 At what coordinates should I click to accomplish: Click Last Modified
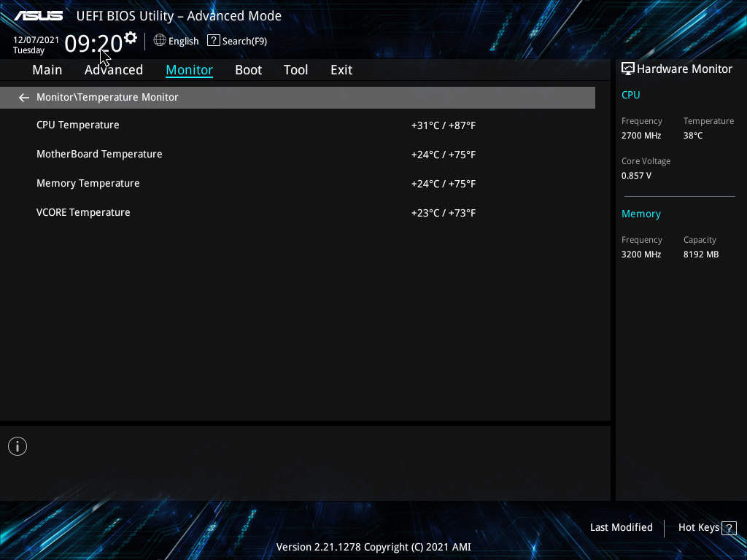[x=622, y=527]
